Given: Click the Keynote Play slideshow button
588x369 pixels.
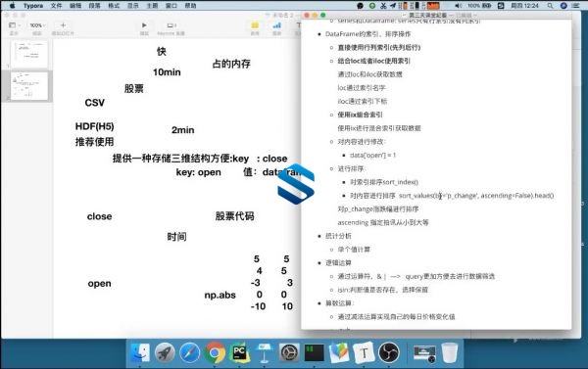Looking at the screenshot, I should (x=144, y=25).
